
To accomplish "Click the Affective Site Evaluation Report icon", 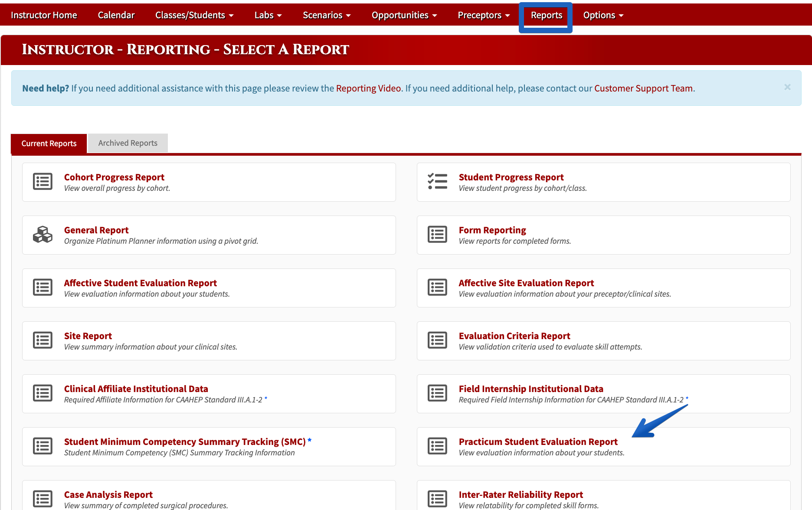I will pos(437,287).
